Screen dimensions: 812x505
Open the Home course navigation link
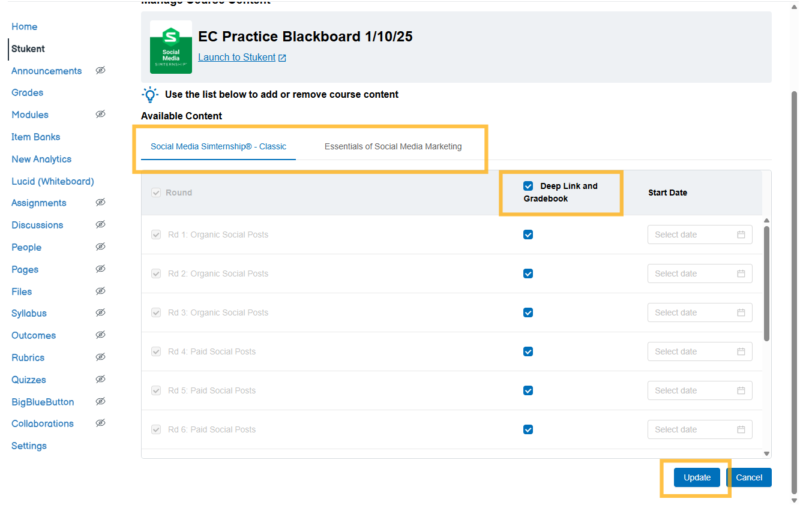[24, 27]
